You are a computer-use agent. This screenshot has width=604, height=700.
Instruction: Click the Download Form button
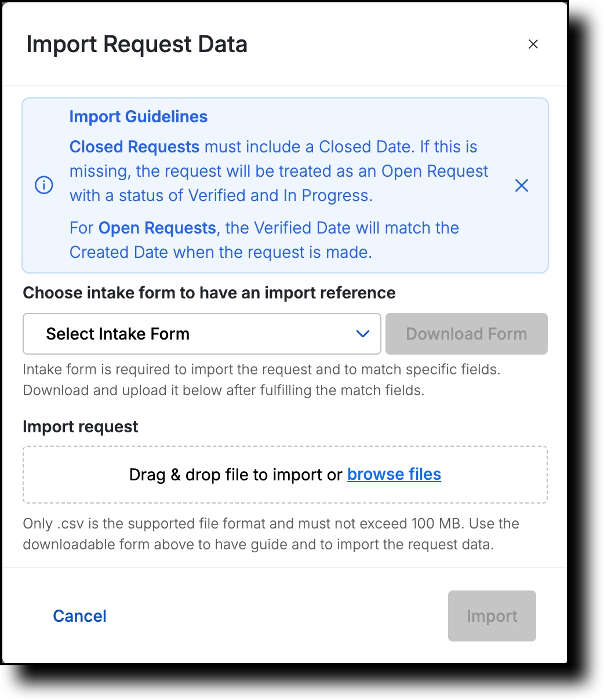click(466, 334)
